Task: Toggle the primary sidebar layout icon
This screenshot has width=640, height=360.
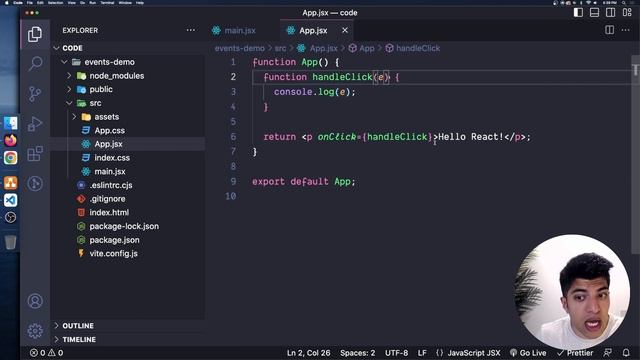Action: point(578,13)
